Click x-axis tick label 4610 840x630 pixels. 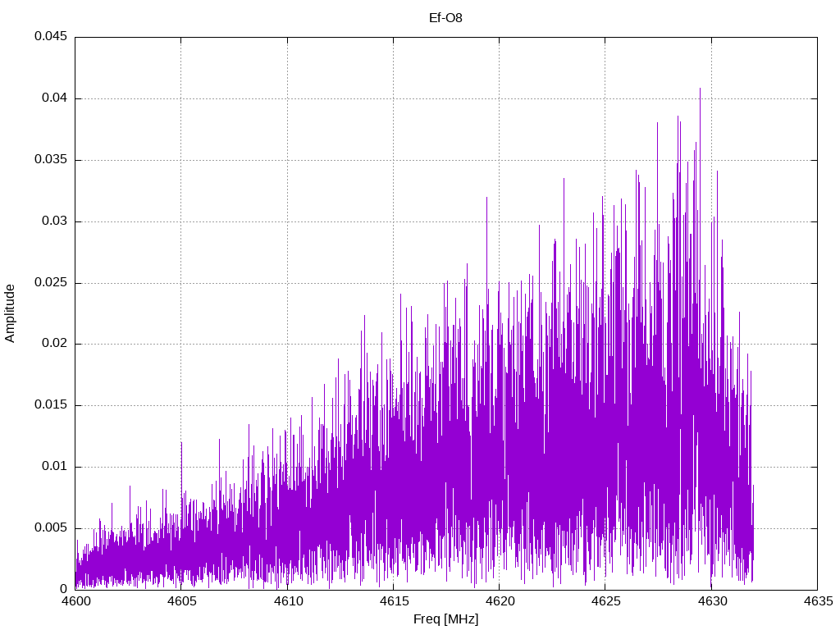[x=288, y=601]
